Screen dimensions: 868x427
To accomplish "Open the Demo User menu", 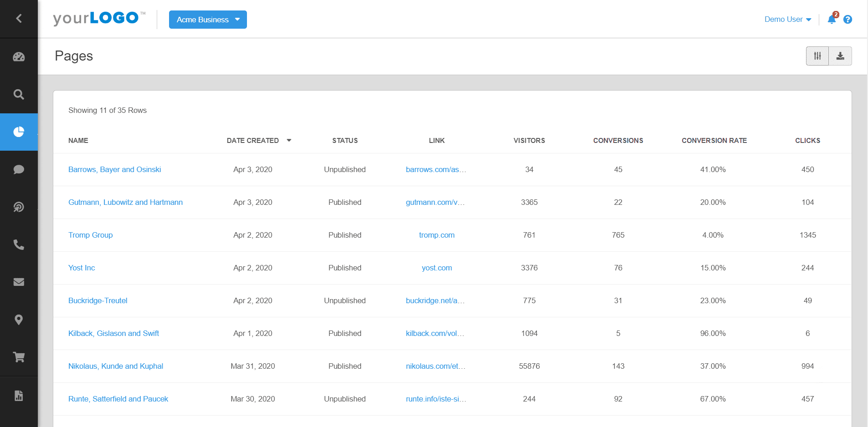I will pos(788,19).
